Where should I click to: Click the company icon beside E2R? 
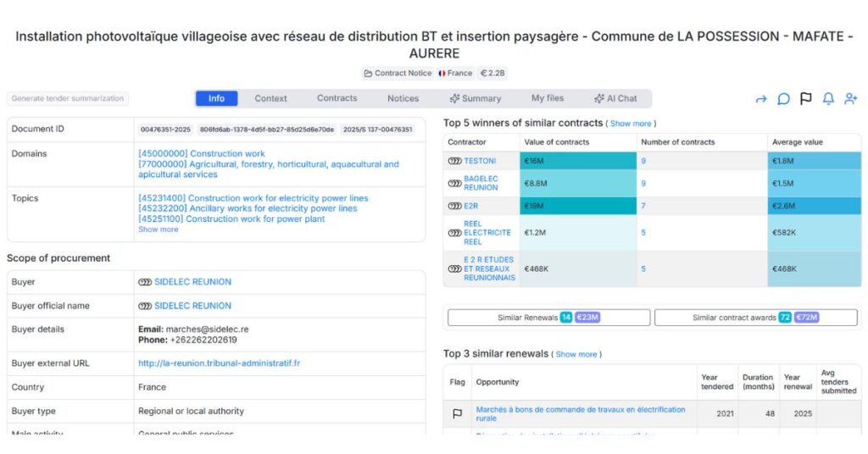pyautogui.click(x=455, y=206)
